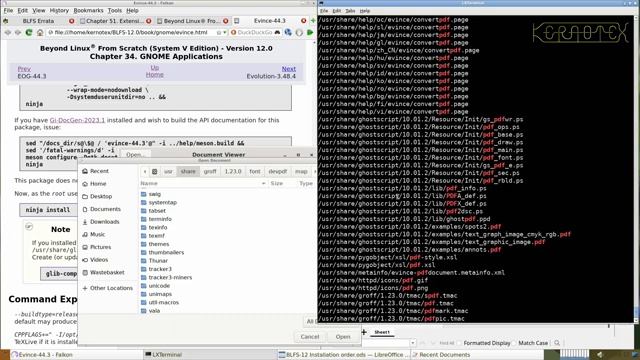Switch to LibreOffice BLFS-12 Installation order taskbar entry
The height and width of the screenshot is (360, 640).
[343, 355]
